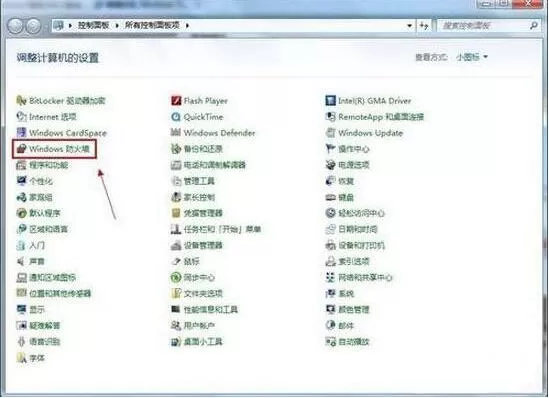Click the search magnifier icon

(x=534, y=25)
